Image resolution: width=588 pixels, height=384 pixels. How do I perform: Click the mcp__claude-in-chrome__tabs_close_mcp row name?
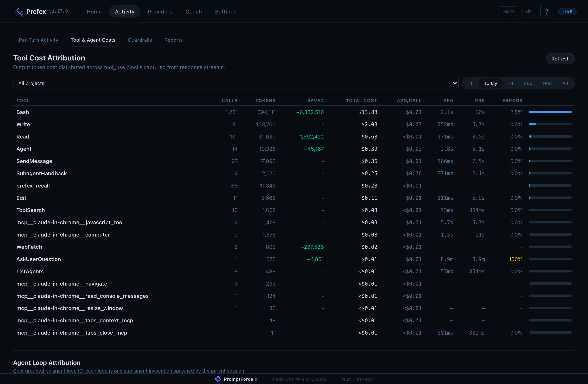coord(72,333)
